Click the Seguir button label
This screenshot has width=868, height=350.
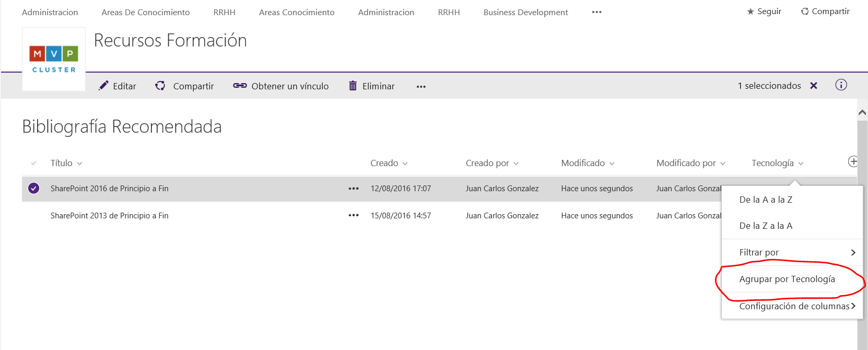tap(769, 11)
